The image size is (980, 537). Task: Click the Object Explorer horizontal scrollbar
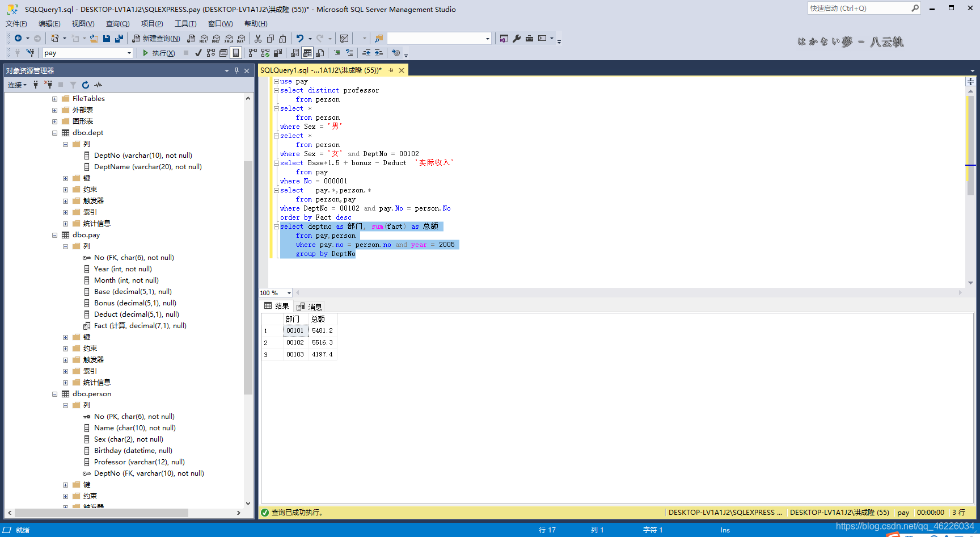click(101, 513)
